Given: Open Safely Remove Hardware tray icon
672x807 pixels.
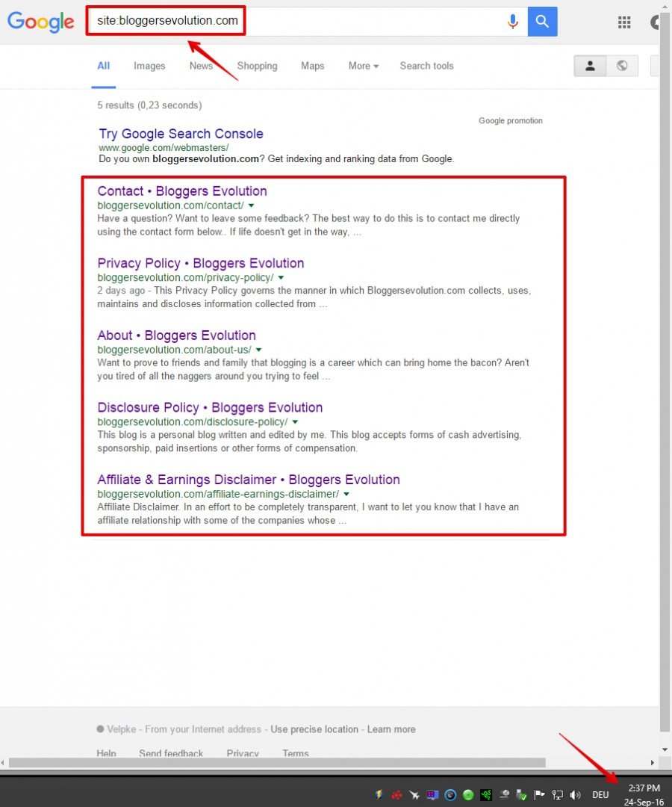Looking at the screenshot, I should pos(521,795).
